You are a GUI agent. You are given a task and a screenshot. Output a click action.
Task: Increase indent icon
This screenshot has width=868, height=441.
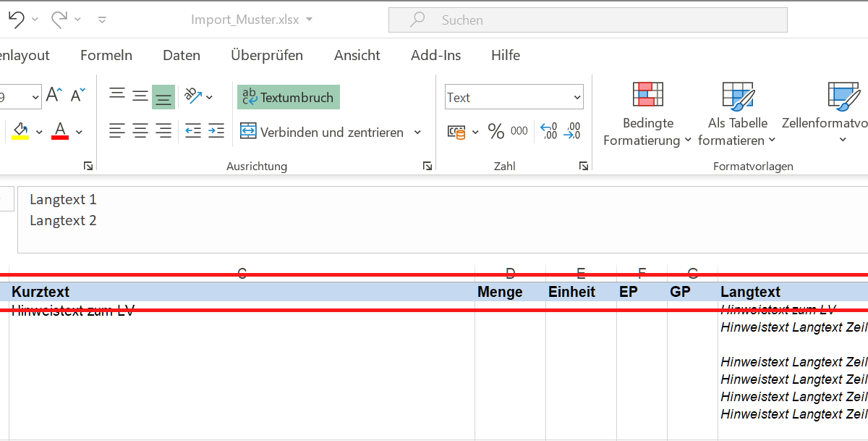tap(216, 131)
